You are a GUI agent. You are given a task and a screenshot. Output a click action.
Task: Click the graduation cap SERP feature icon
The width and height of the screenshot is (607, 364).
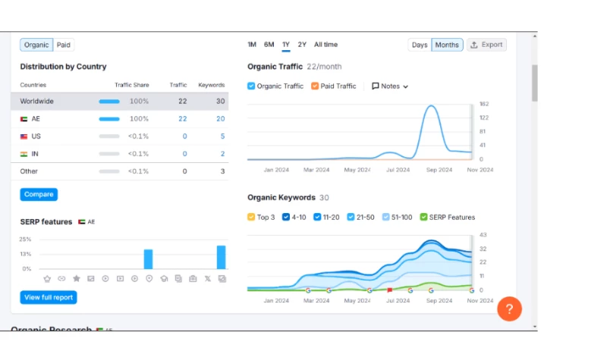pyautogui.click(x=163, y=278)
